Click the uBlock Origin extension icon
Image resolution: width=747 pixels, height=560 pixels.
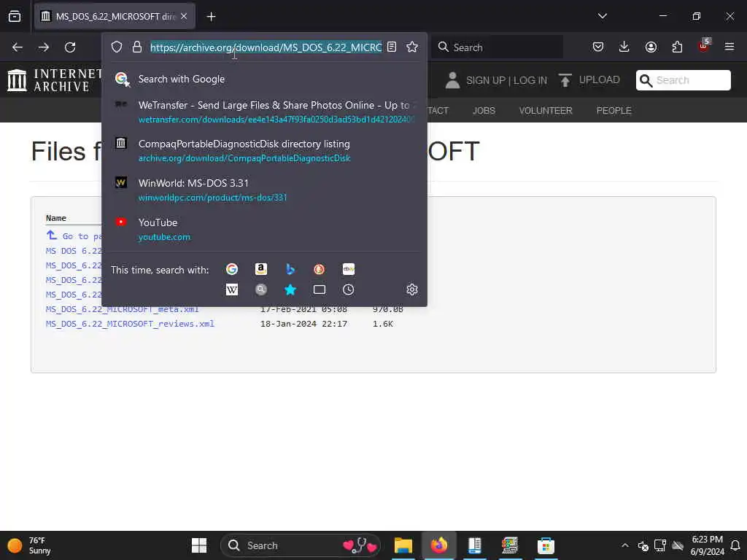[x=704, y=46]
